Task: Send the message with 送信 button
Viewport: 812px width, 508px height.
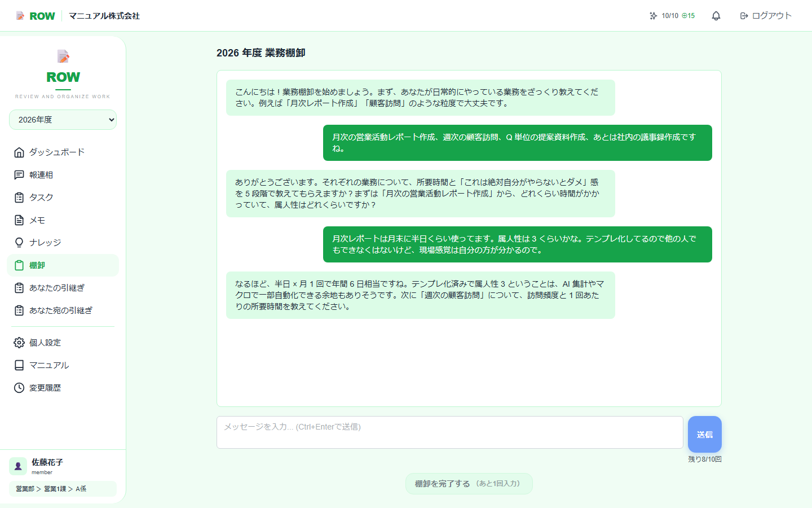Action: [x=705, y=434]
